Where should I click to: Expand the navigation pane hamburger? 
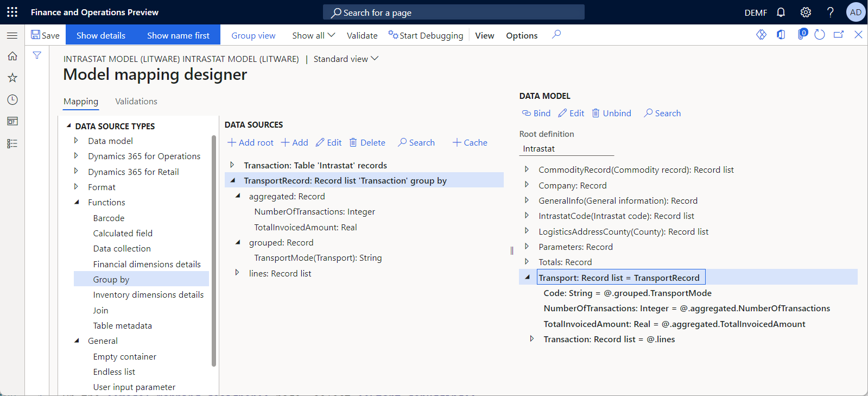pos(12,35)
